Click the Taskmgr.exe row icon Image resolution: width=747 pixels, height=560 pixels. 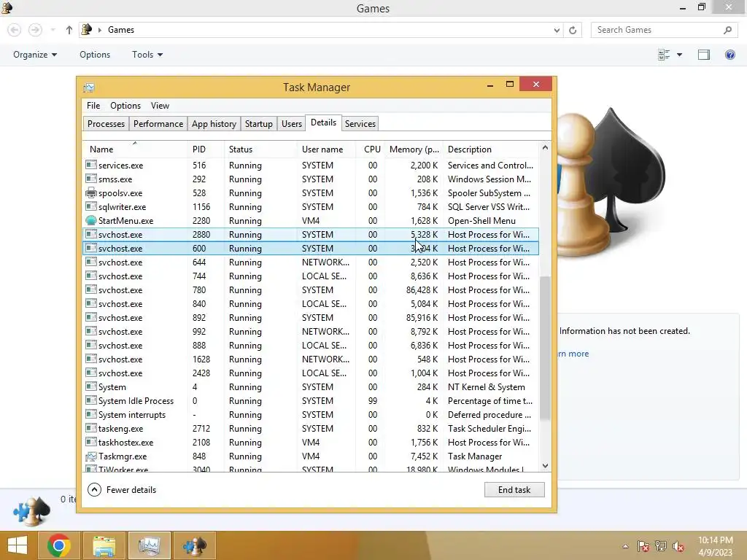tap(90, 456)
